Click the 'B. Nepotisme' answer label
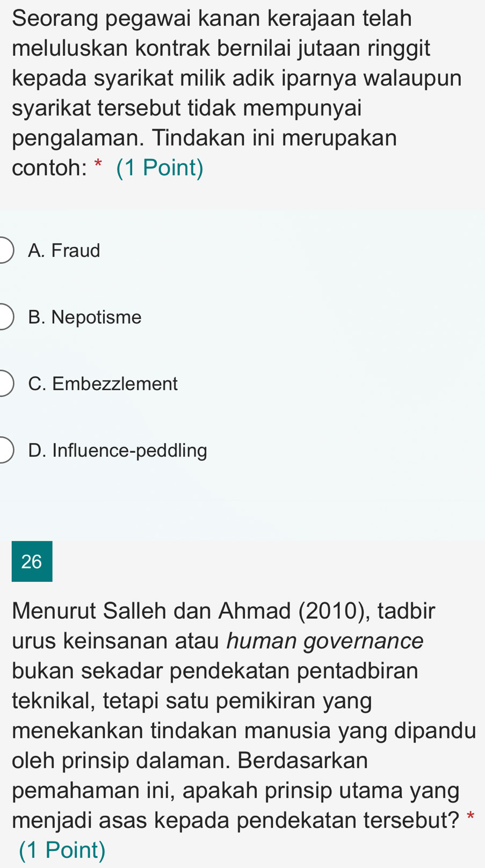485x868 pixels. 85,317
